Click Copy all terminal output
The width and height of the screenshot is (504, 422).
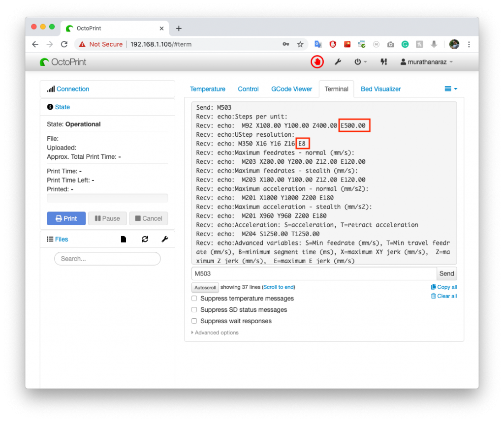(x=444, y=287)
